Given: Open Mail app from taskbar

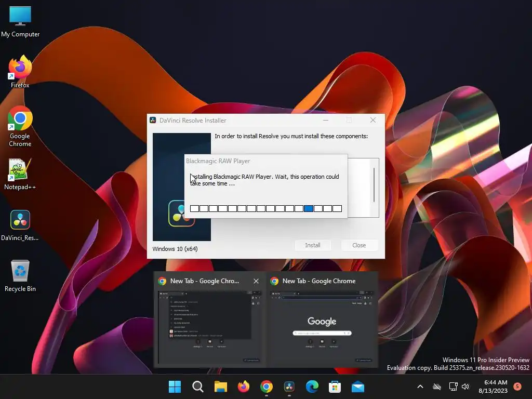Looking at the screenshot, I should [x=357, y=387].
